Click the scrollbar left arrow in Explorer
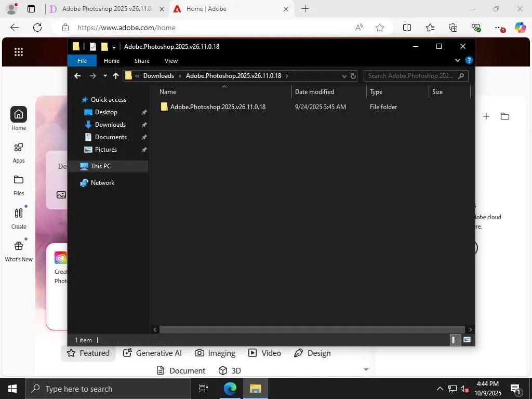 coord(155,329)
